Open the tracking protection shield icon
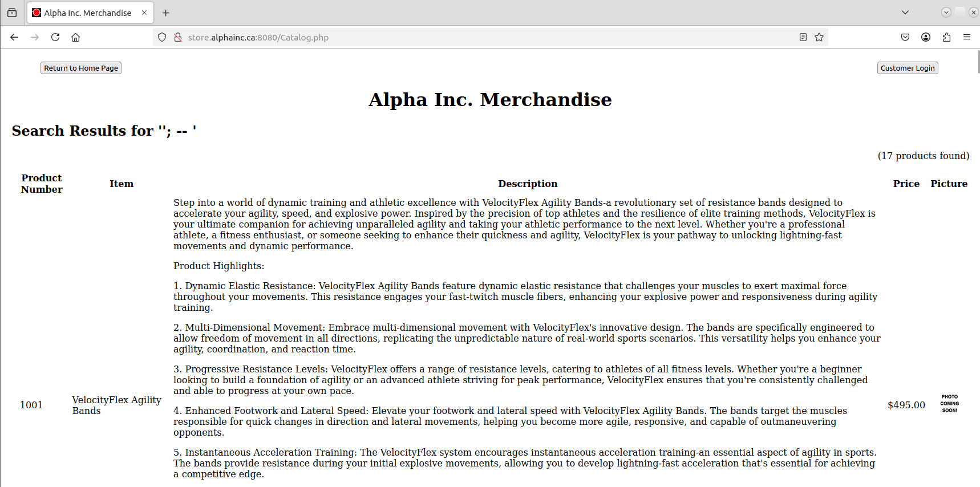Viewport: 980px width, 487px height. click(x=162, y=37)
